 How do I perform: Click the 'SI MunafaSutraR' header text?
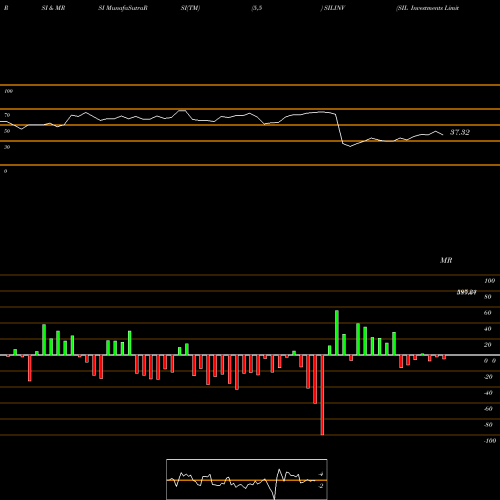tap(123, 8)
